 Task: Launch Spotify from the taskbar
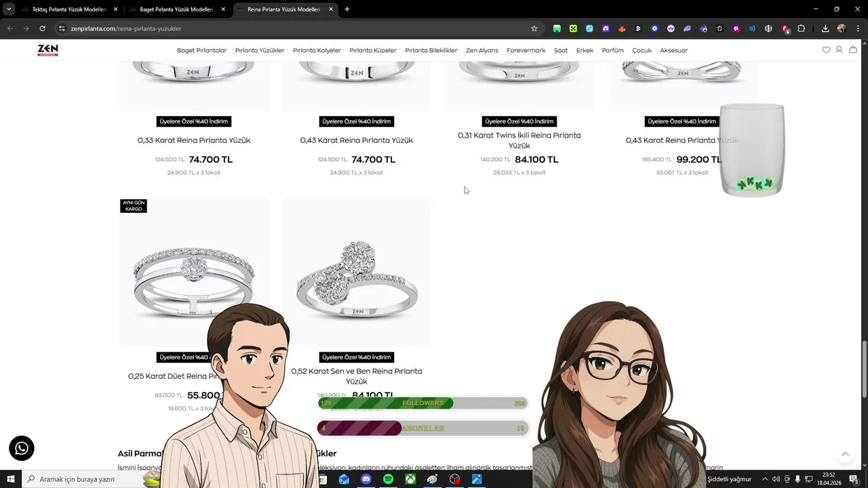(x=388, y=479)
